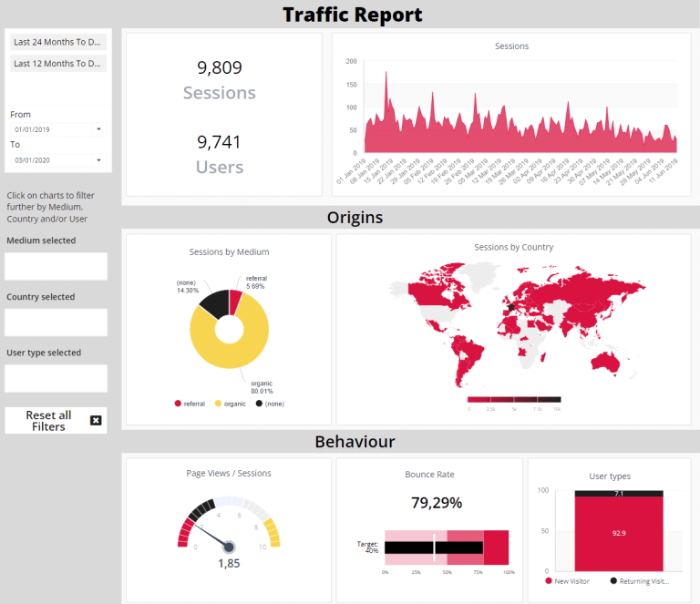
Task: Expand the To date dropdown
Action: pyautogui.click(x=57, y=159)
